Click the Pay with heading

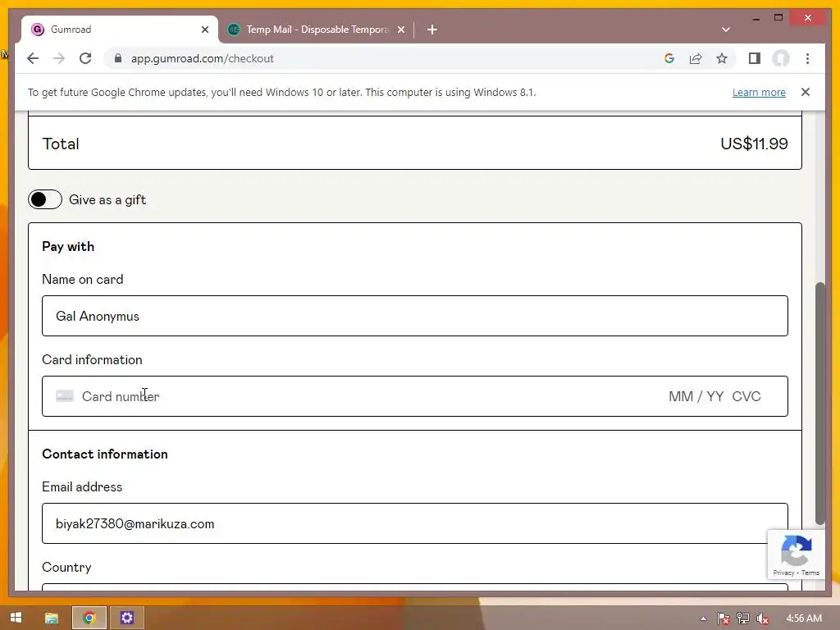68,246
